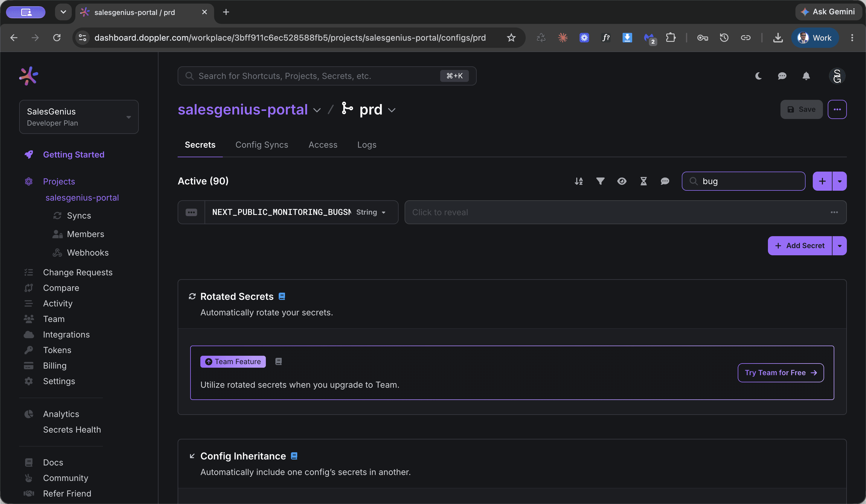Click the global search field
Viewport: 866px width, 504px height.
click(327, 76)
